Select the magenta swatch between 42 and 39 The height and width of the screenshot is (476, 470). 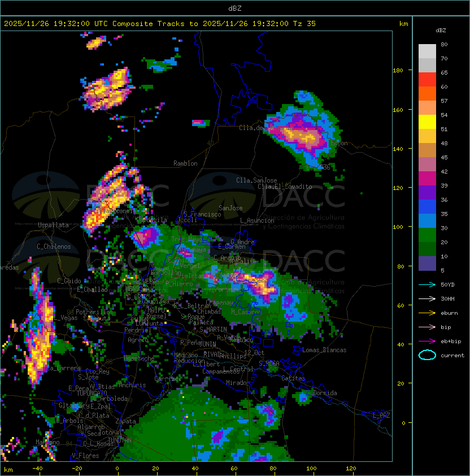[427, 179]
